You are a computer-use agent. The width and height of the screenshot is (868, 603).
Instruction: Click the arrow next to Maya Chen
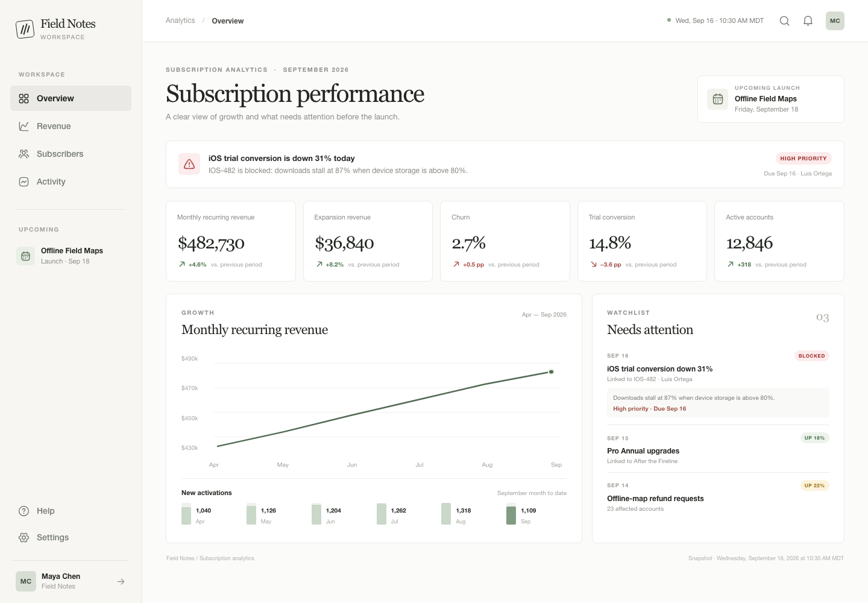121,581
